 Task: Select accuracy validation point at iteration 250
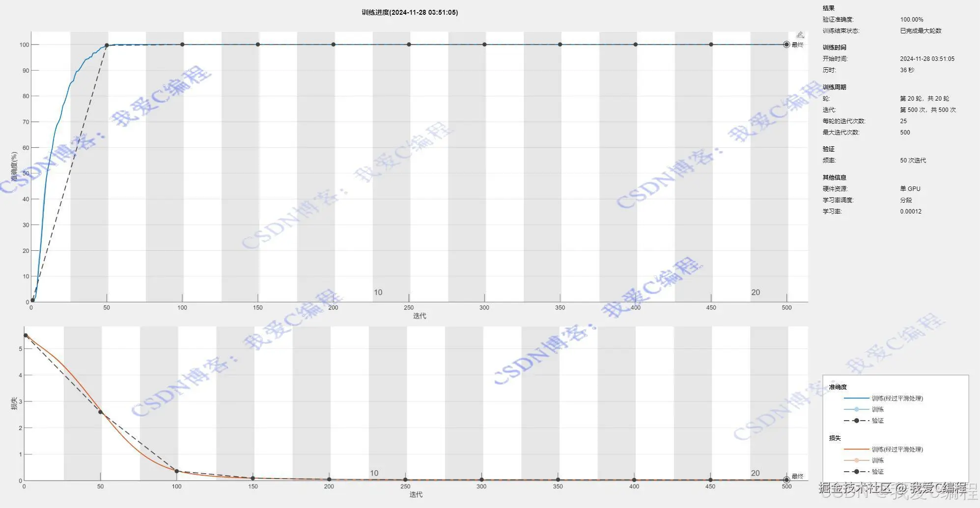(x=409, y=45)
